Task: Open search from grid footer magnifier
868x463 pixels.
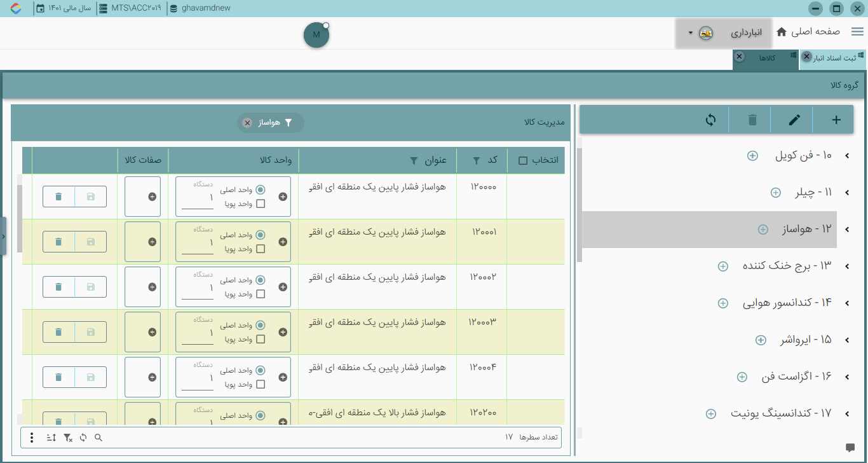Action: tap(98, 438)
